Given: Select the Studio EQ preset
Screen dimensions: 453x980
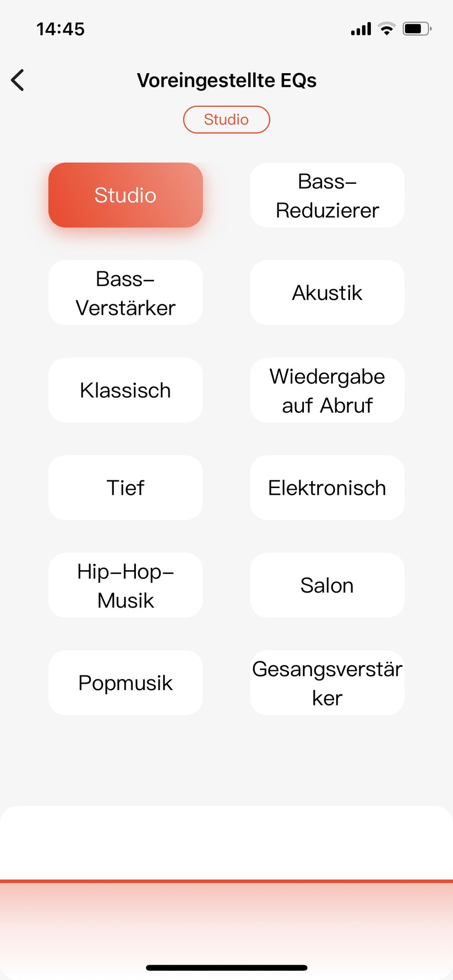Looking at the screenshot, I should [125, 195].
